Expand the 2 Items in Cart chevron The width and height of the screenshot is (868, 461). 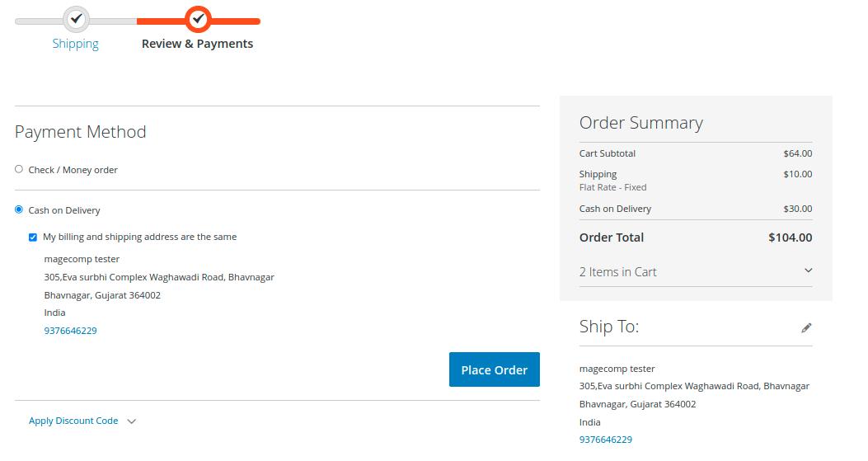[x=808, y=270]
